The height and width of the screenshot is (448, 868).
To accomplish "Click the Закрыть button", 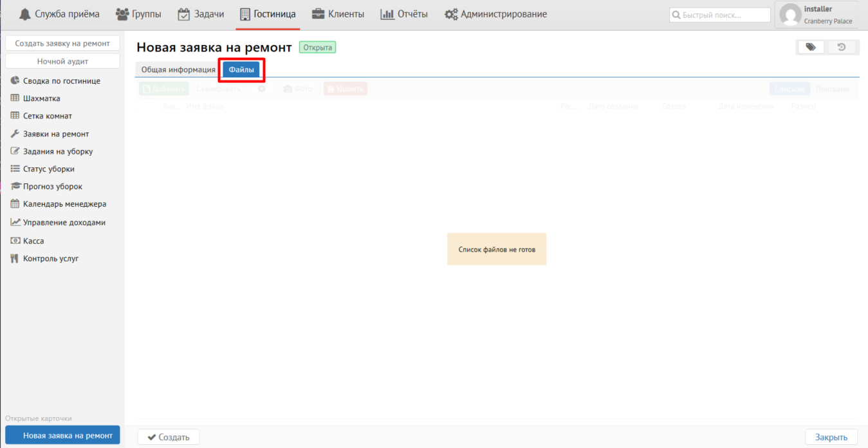I will coord(831,437).
